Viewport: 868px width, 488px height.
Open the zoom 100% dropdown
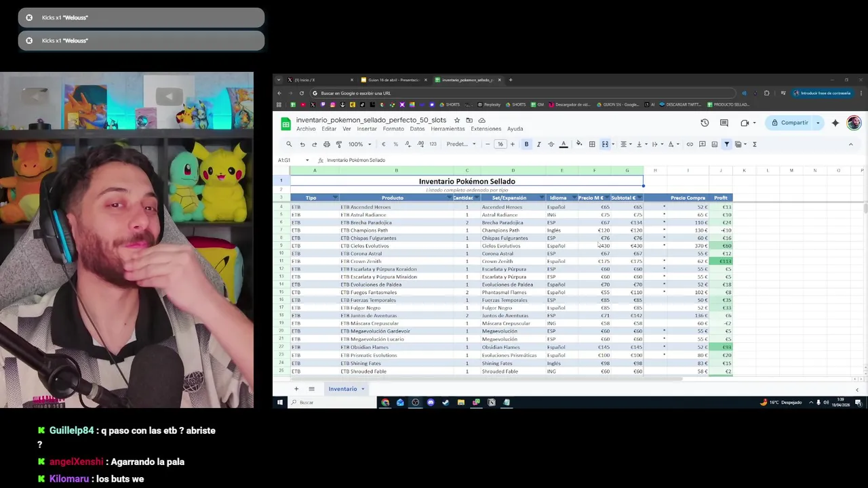pyautogui.click(x=359, y=144)
